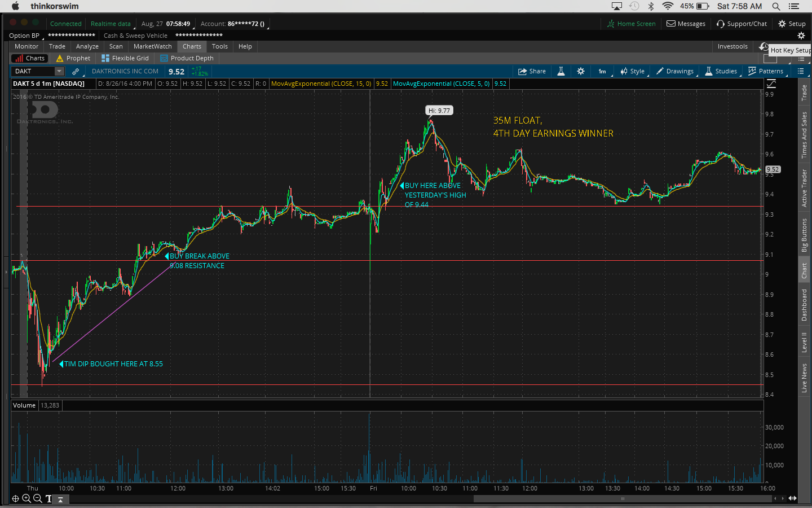This screenshot has height=508, width=812.
Task: Click the symbol link chain icon
Action: click(x=76, y=71)
